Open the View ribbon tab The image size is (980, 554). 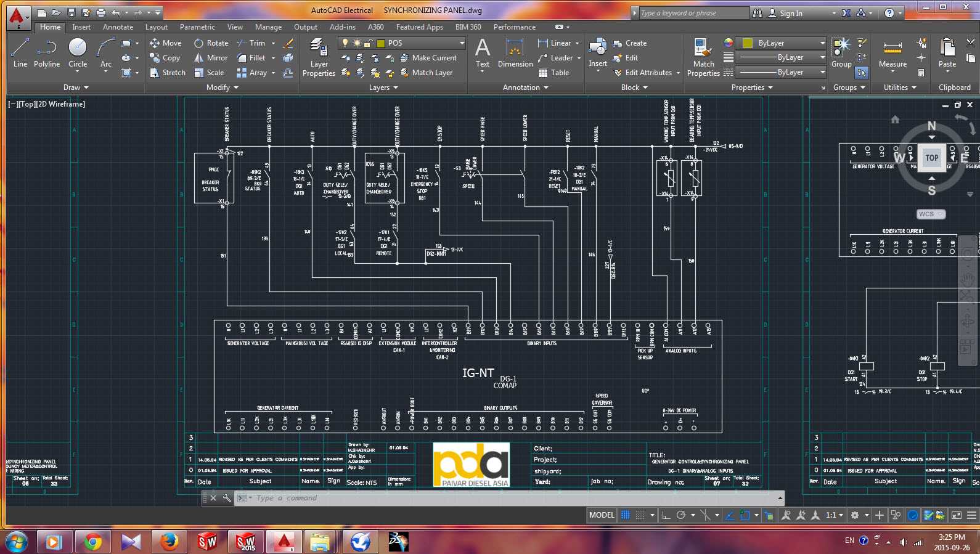click(235, 27)
